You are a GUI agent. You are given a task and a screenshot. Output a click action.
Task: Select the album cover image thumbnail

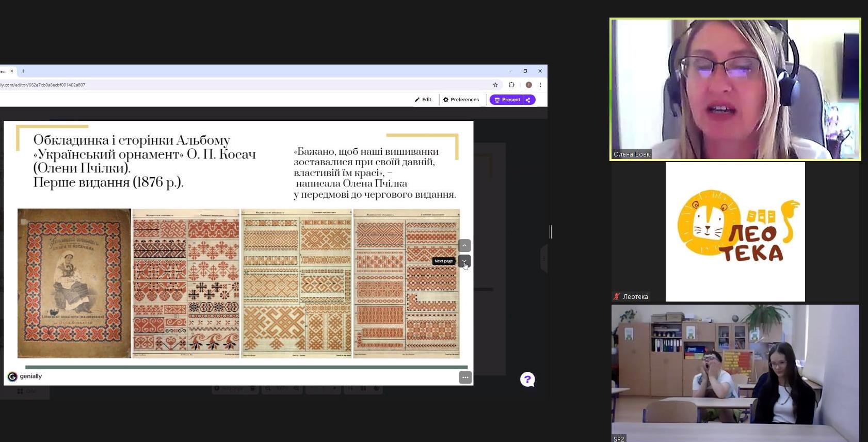click(74, 283)
